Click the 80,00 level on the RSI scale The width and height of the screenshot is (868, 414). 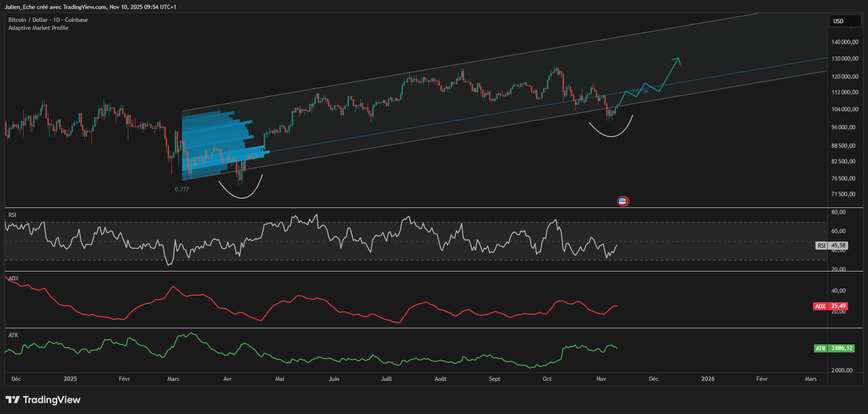click(x=838, y=212)
